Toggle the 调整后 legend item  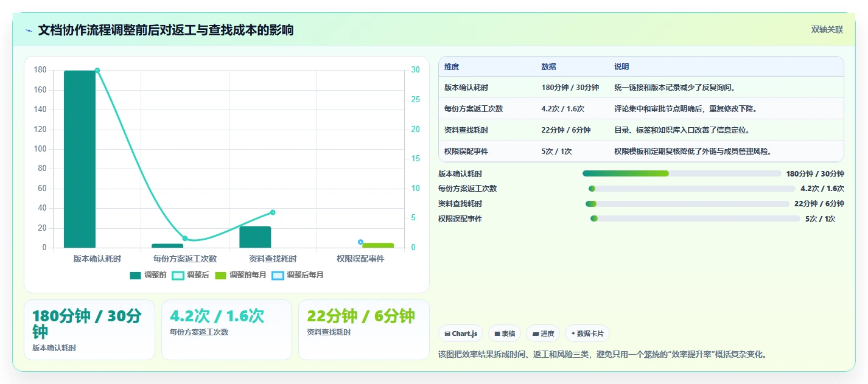click(x=191, y=275)
